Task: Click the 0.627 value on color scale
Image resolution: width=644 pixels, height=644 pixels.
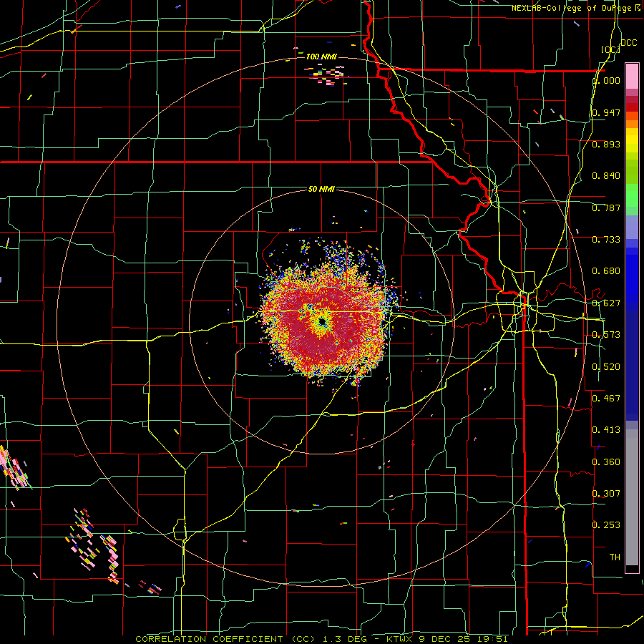Action: point(606,303)
